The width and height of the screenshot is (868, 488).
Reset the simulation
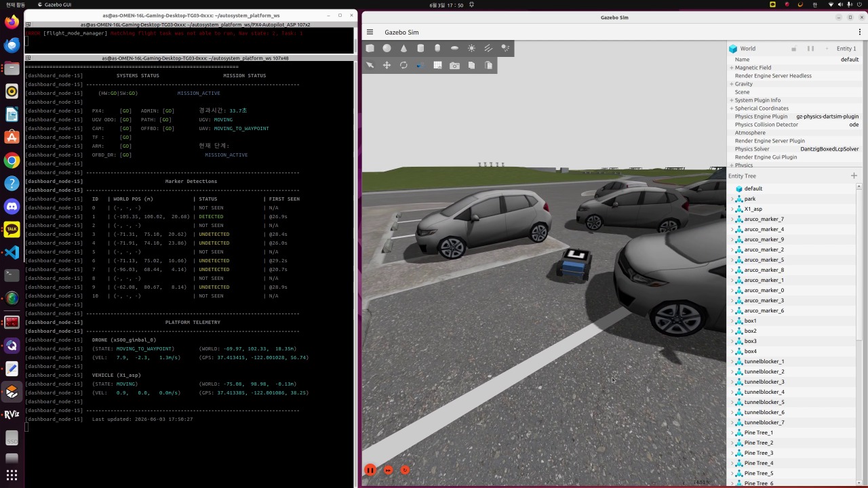point(405,470)
